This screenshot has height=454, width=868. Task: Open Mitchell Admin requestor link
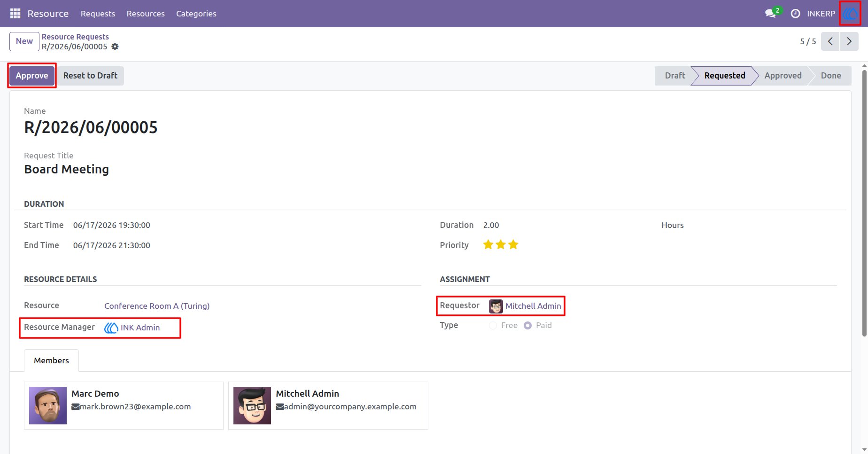[x=533, y=306]
